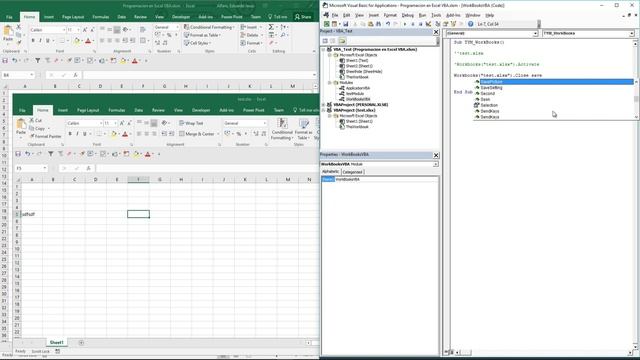Image resolution: width=640 pixels, height=360 pixels.
Task: Click Copy in test.xlsx ribbon
Action: point(37,128)
